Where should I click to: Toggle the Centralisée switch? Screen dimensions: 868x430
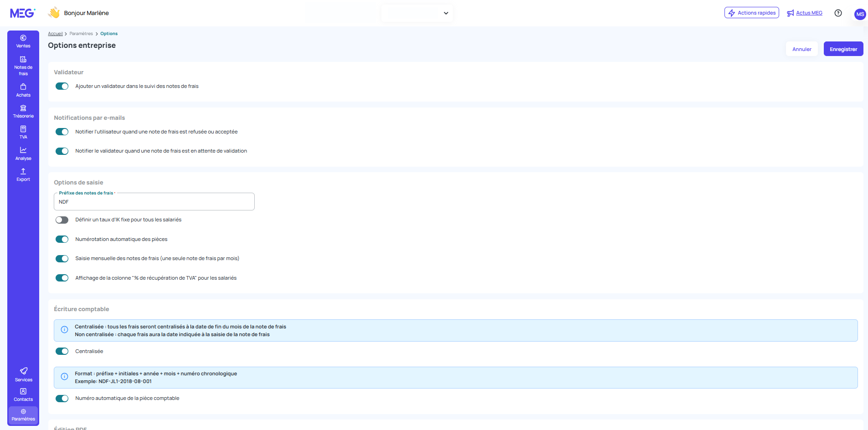point(62,352)
